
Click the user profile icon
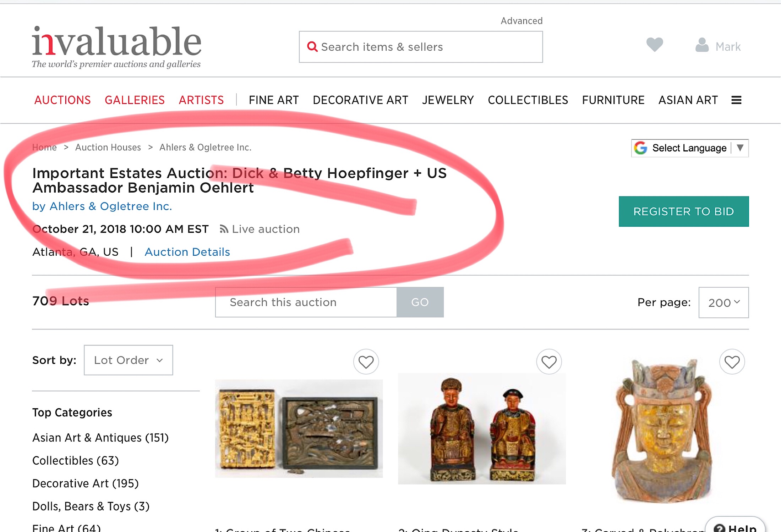click(702, 45)
